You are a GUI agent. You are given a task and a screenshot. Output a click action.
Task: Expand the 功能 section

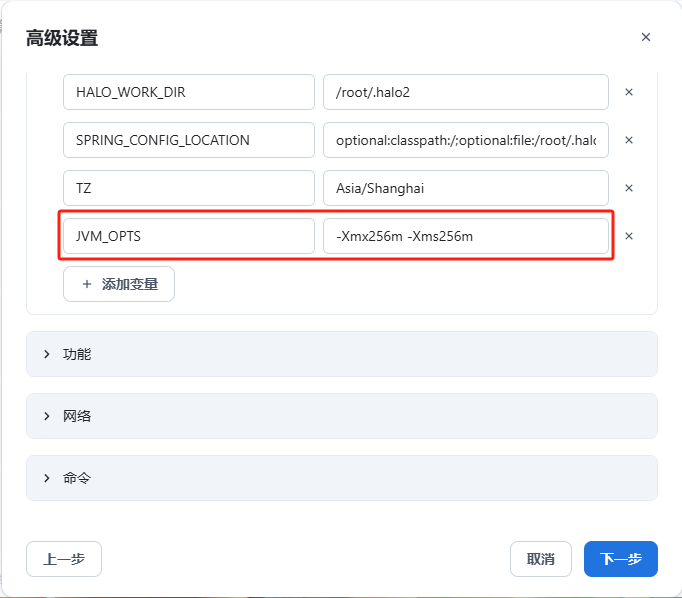342,354
